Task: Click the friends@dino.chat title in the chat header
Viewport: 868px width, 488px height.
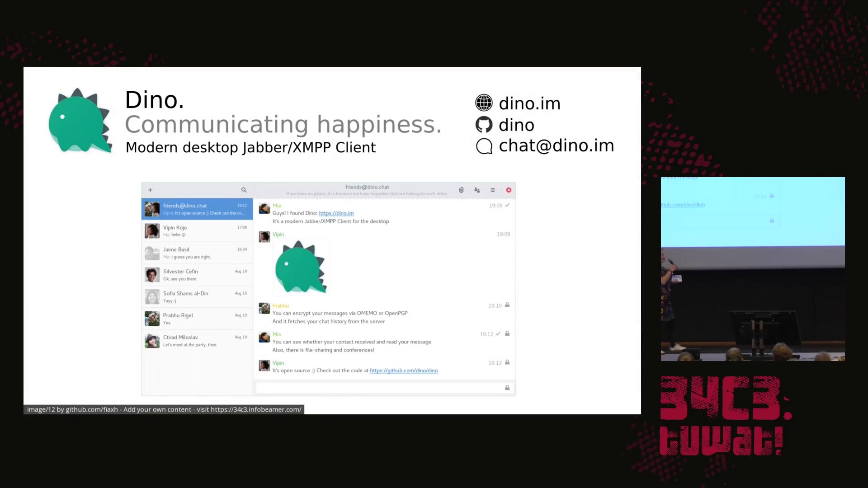Action: click(x=367, y=187)
